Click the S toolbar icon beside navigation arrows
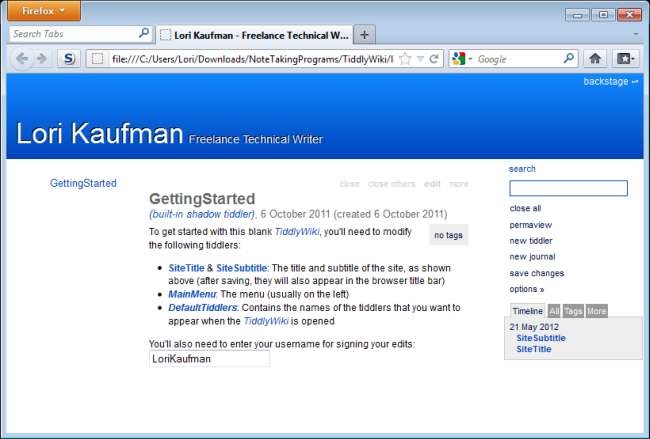 tap(68, 59)
